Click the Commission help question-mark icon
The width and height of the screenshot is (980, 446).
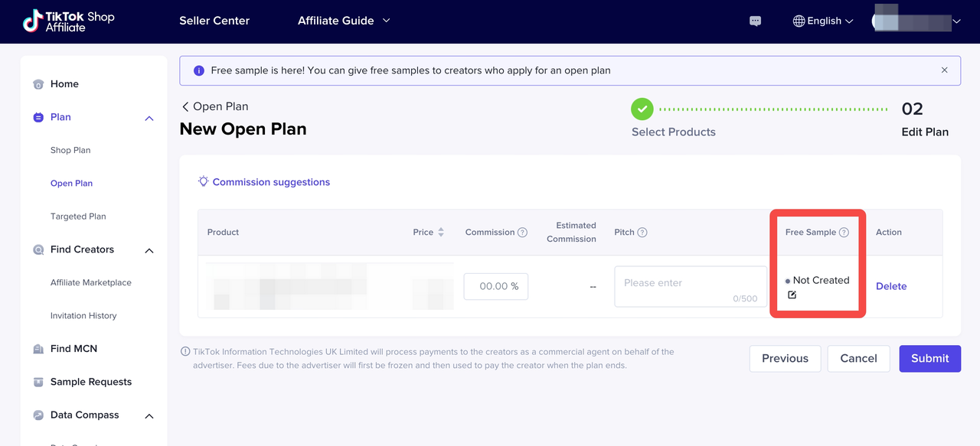522,233
